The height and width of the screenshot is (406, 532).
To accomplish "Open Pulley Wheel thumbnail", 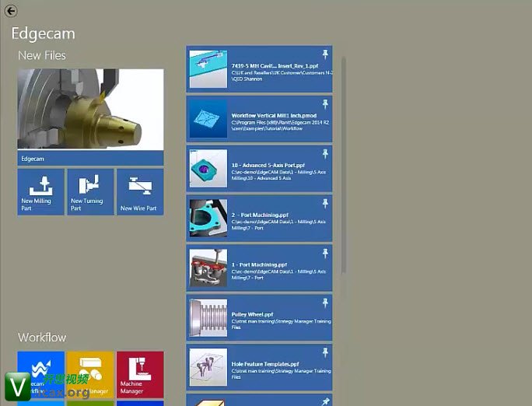I will (208, 317).
